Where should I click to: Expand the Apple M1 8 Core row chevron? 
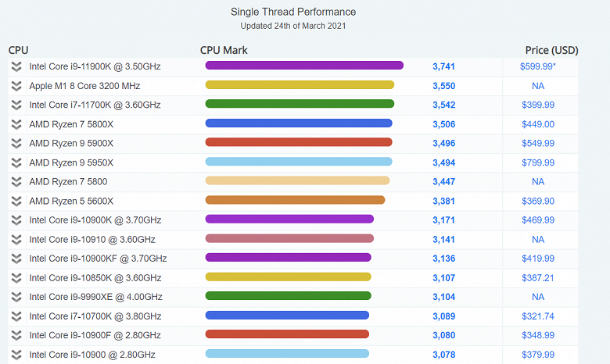click(x=16, y=86)
